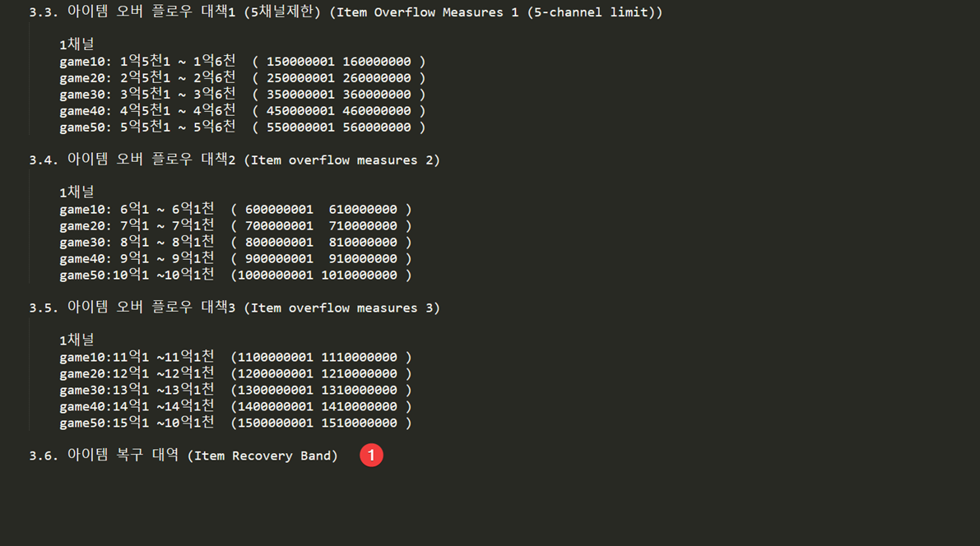
Task: Click the red number 1 marker badge
Action: click(371, 455)
